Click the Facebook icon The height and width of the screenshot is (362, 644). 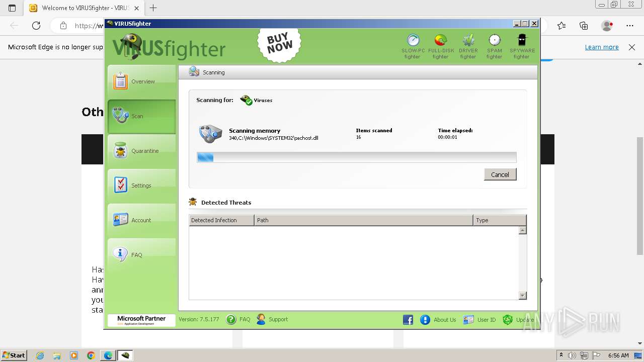click(x=408, y=320)
